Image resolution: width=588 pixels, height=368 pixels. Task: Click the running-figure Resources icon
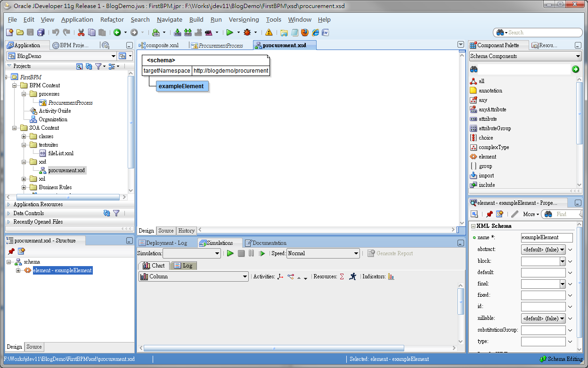click(x=352, y=276)
